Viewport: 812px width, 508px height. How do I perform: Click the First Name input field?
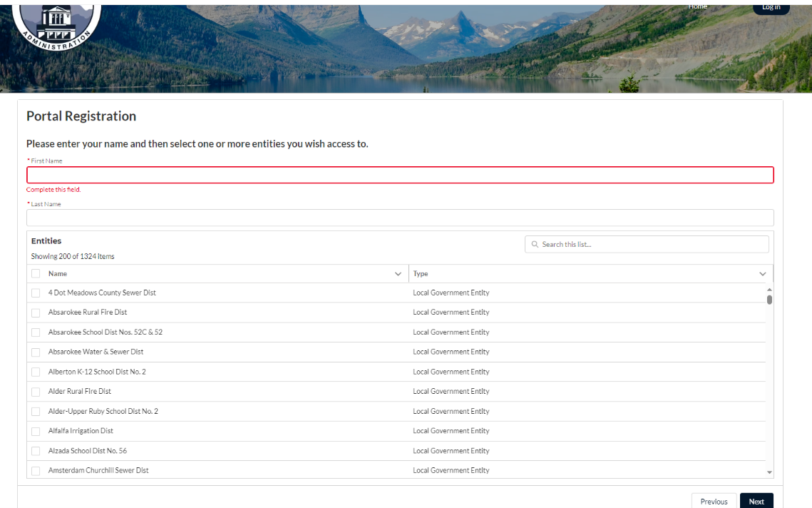[x=399, y=175]
